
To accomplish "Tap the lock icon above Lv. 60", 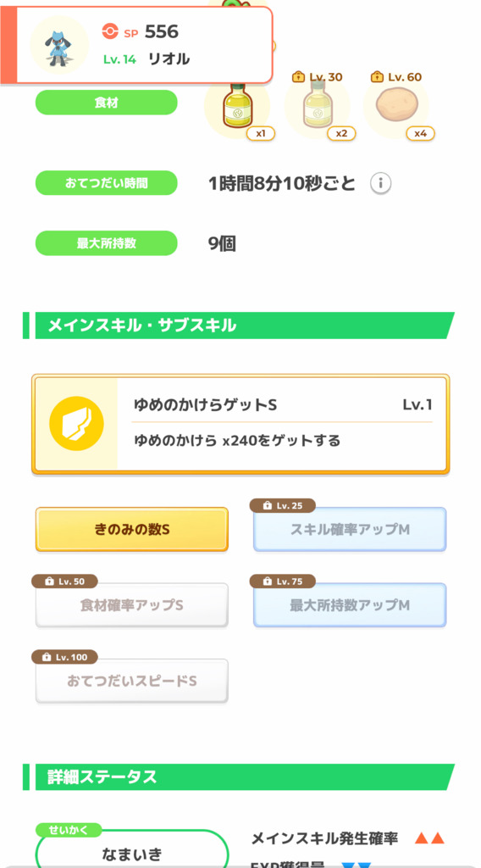I will [377, 76].
